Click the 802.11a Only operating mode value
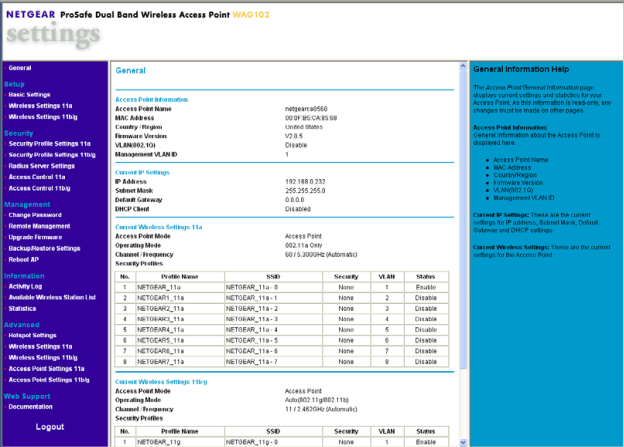 [303, 246]
